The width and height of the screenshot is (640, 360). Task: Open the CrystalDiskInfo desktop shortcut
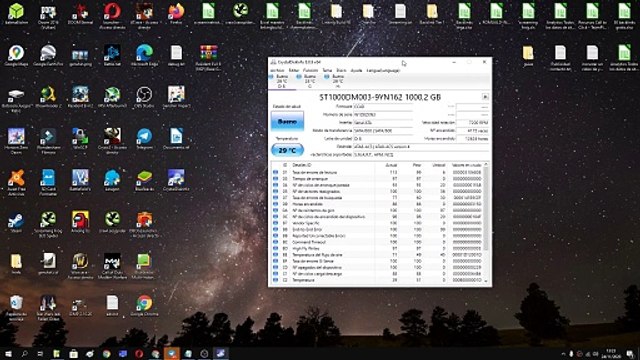point(176,181)
